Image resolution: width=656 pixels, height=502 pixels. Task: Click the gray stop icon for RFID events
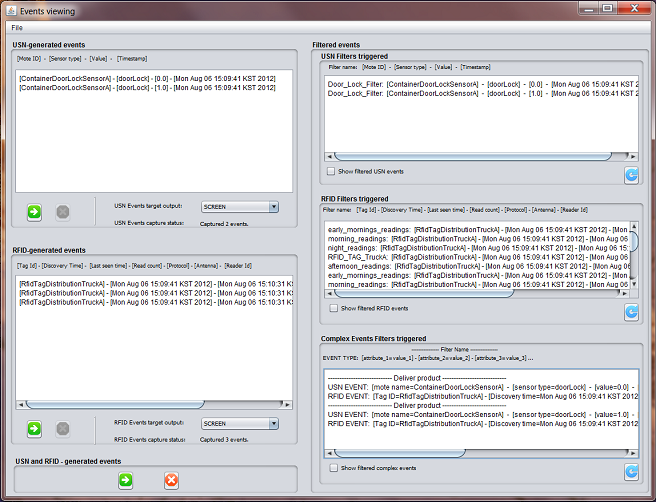tap(62, 428)
